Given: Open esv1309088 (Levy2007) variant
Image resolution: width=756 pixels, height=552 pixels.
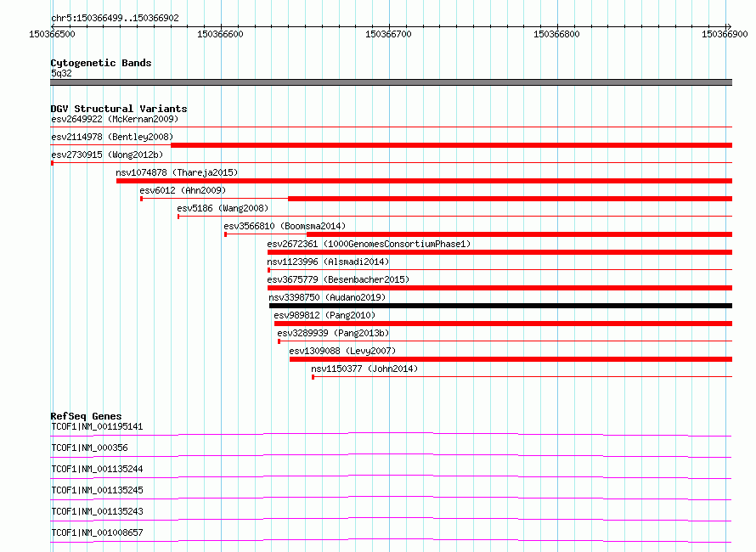Looking at the screenshot, I should pos(342,351).
